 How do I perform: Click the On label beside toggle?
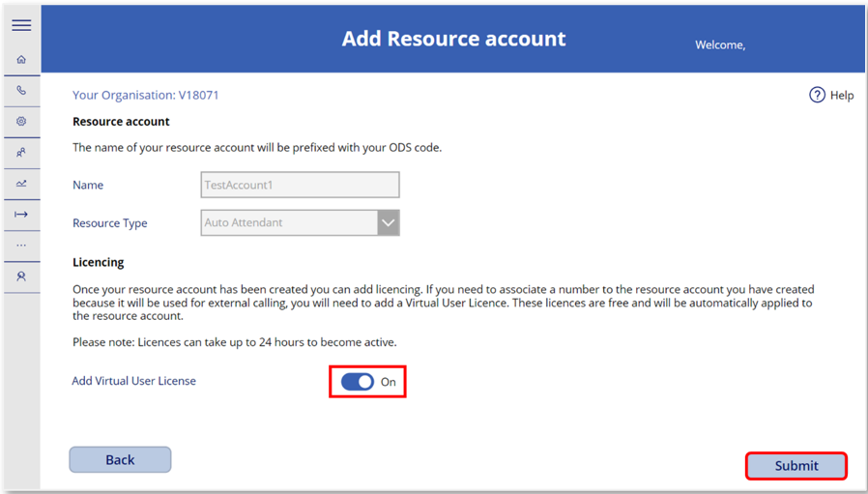(x=388, y=382)
